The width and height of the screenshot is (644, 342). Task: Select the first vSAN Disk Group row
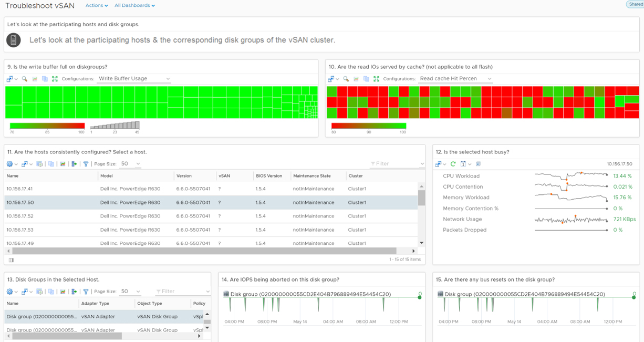104,317
